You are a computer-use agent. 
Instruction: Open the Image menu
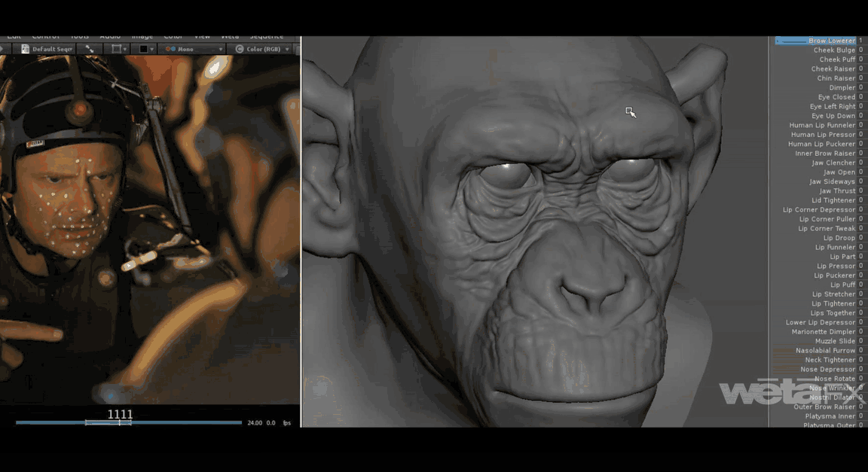pyautogui.click(x=142, y=37)
